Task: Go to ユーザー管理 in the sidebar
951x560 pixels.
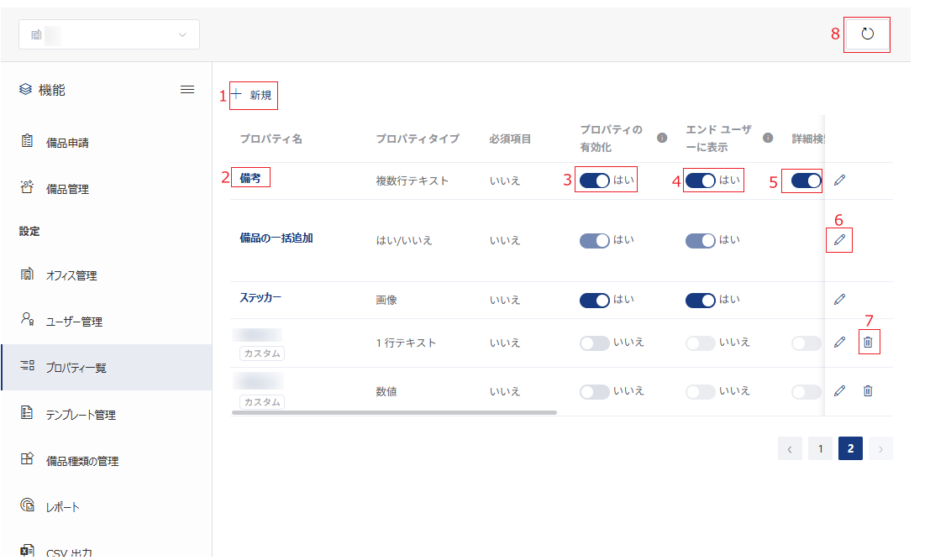Action: tap(74, 322)
